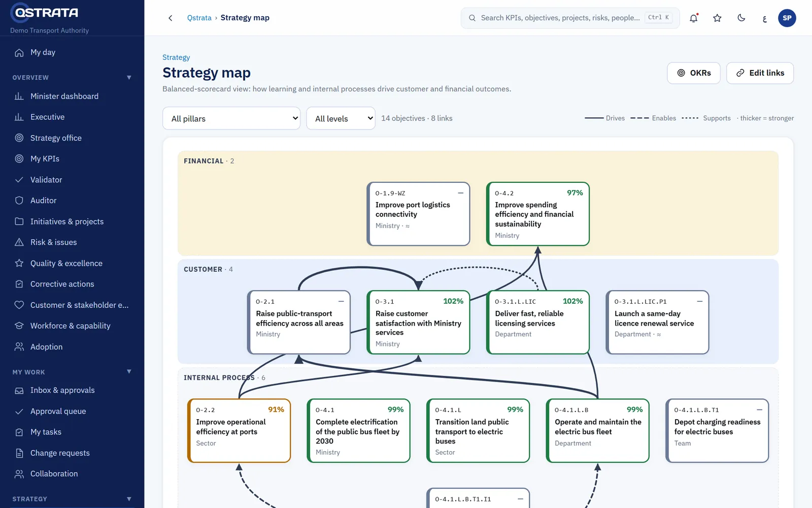Viewport: 812px width, 508px height.
Task: Click the Risk & issues warning icon
Action: [19, 242]
